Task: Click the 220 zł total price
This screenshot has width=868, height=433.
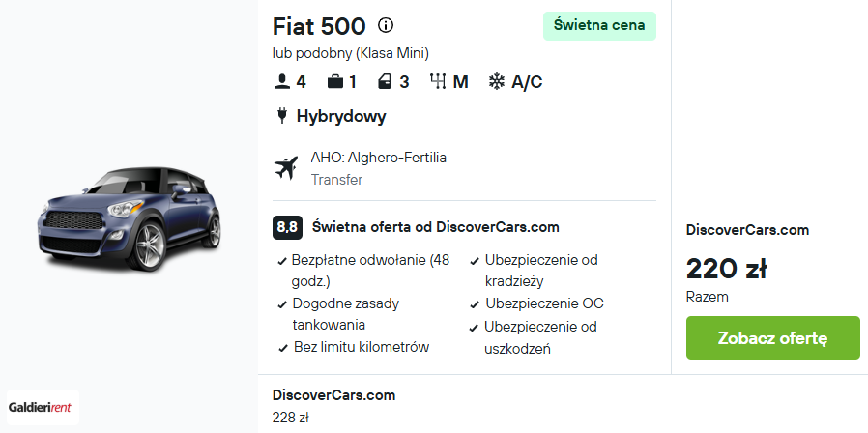Action: click(726, 269)
